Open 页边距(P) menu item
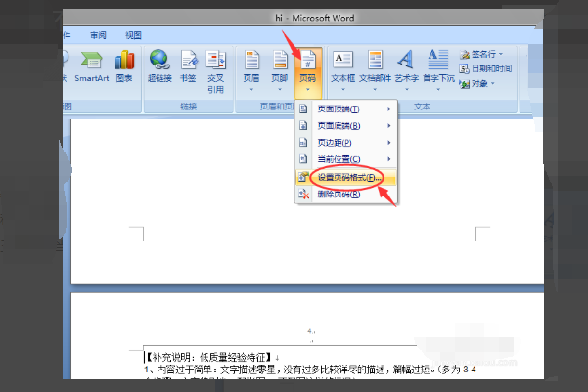This screenshot has height=392, width=588. [x=346, y=143]
